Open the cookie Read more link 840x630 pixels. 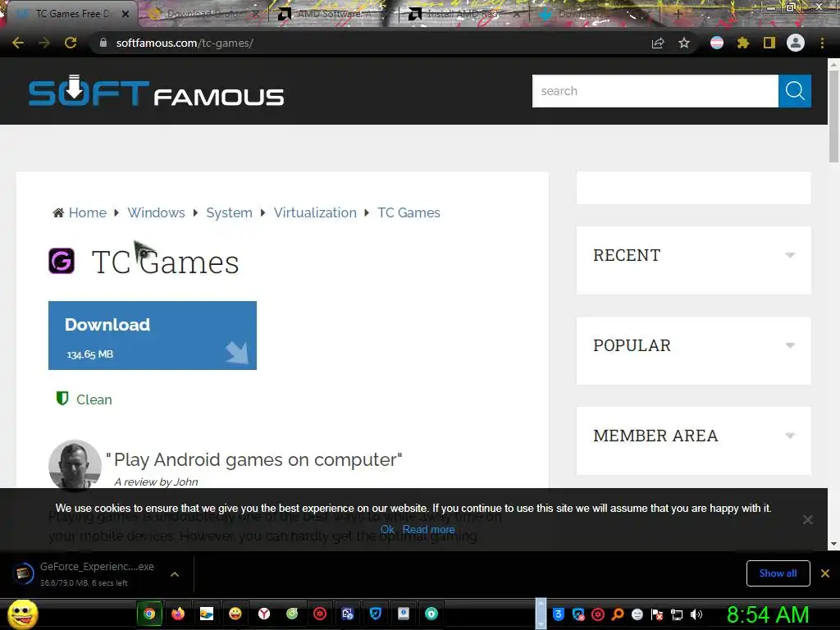428,529
